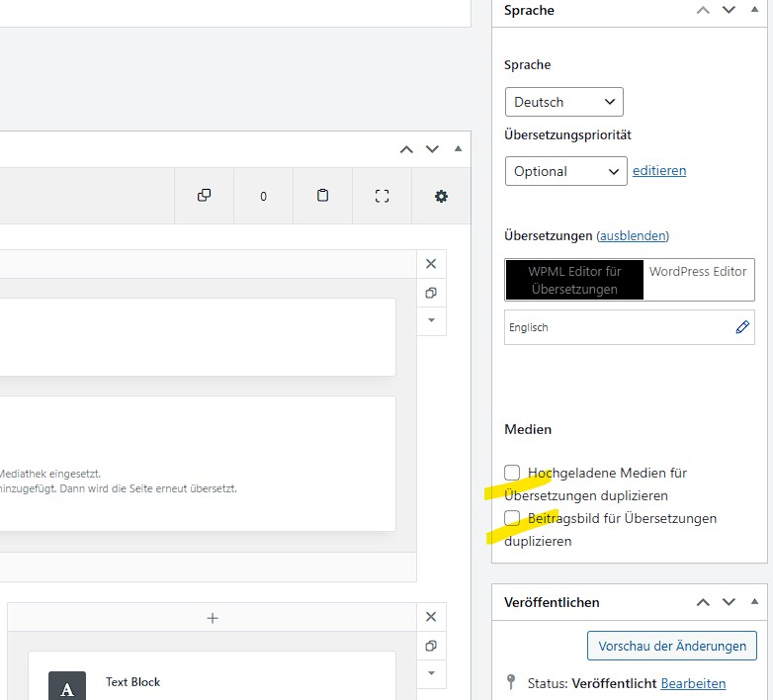Open the Übersetzungspriorität dropdown set to Optional

pos(566,171)
